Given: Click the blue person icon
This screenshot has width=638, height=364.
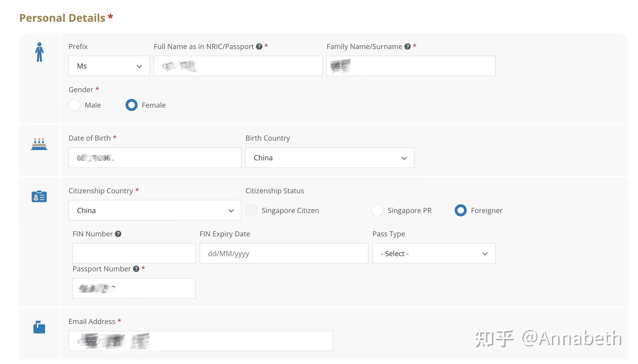Looking at the screenshot, I should [x=39, y=52].
